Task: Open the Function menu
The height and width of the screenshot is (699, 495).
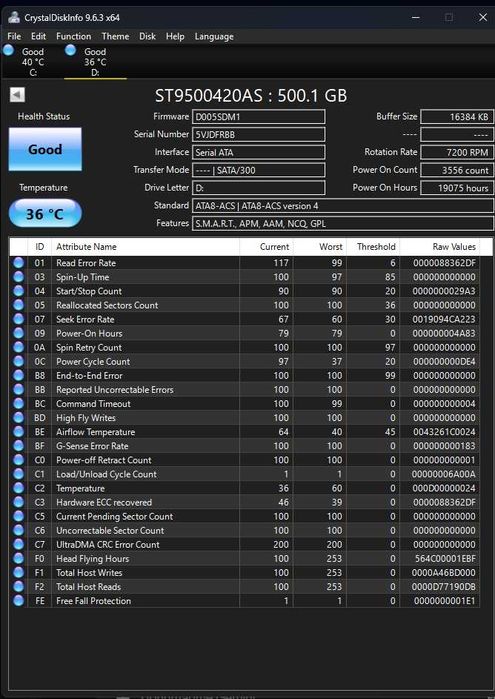Action: point(74,37)
